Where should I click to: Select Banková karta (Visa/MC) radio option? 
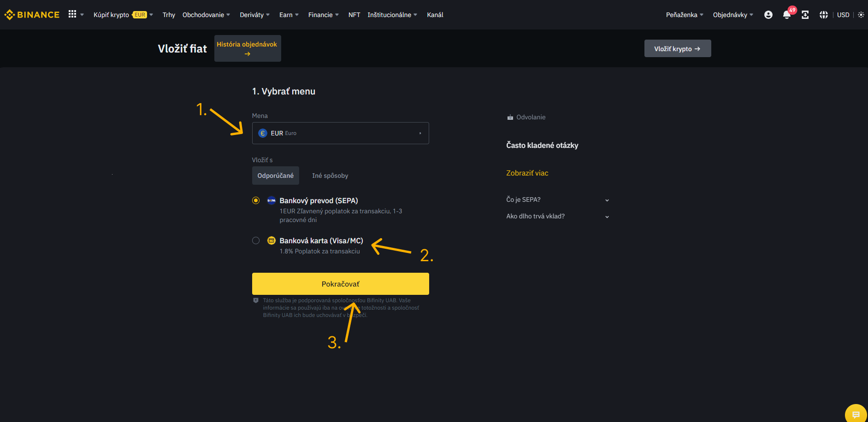(256, 240)
